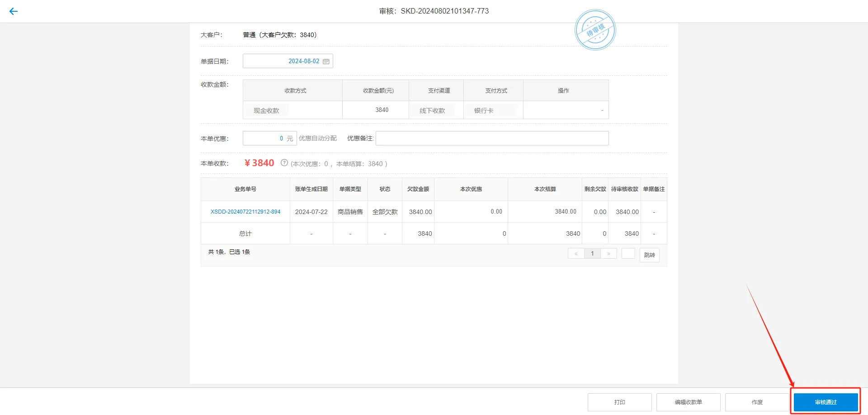
Task: Click the 打印 print button
Action: 619,401
